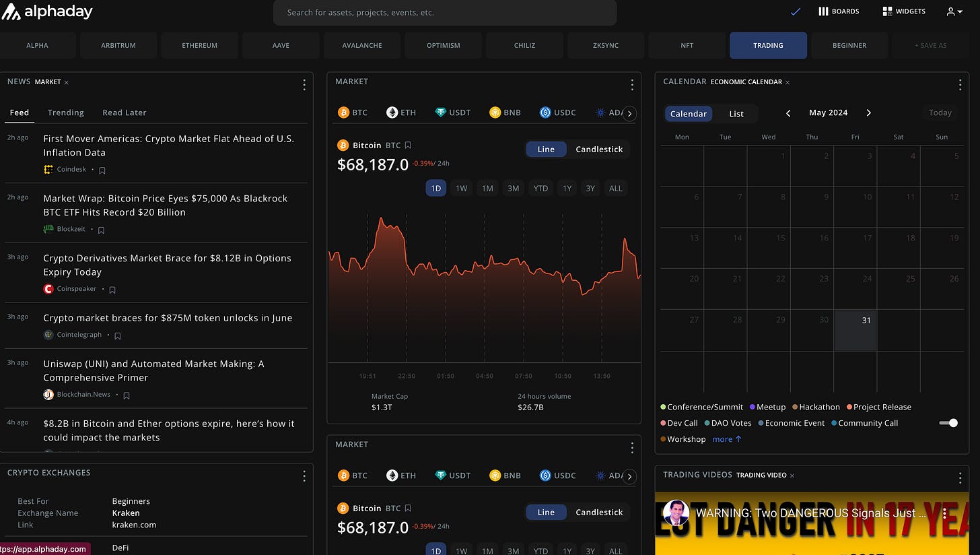Switch to the ETHEREUM board tab

point(200,45)
